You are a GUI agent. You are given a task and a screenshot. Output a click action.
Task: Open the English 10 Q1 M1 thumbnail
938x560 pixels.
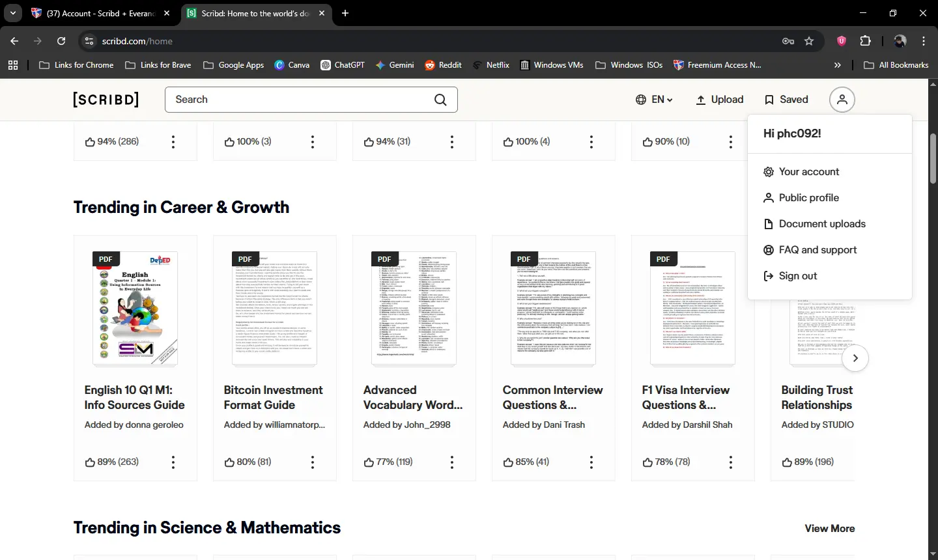(135, 309)
